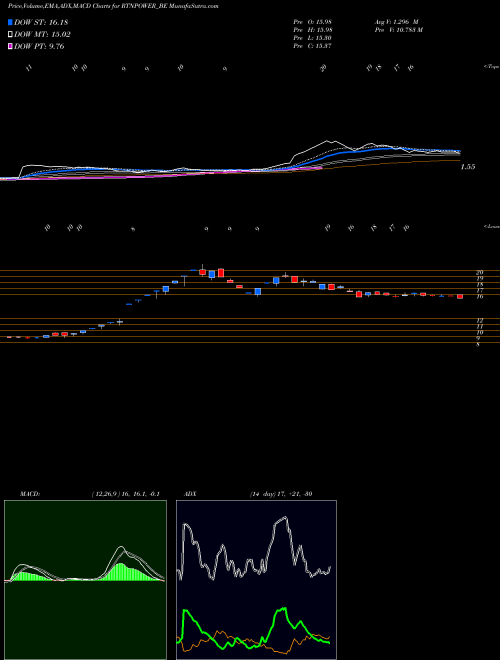Click the '<Tops' label
500x660 pixels.
[492, 67]
